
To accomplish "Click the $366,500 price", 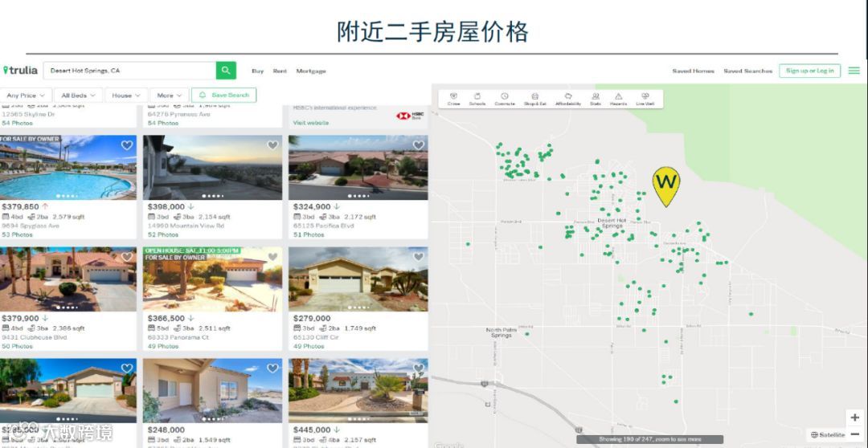I will (x=166, y=319).
